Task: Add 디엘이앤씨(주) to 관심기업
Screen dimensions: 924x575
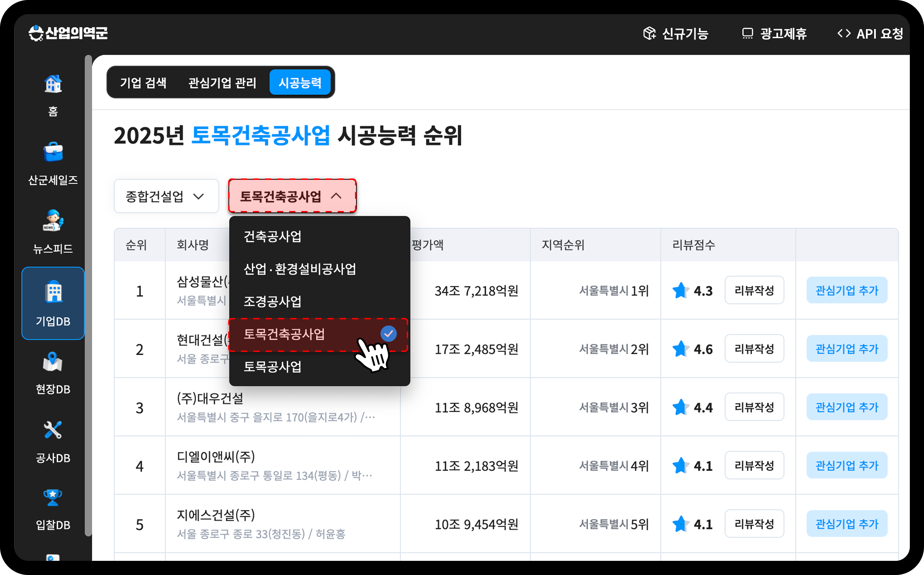Action: 847,465
